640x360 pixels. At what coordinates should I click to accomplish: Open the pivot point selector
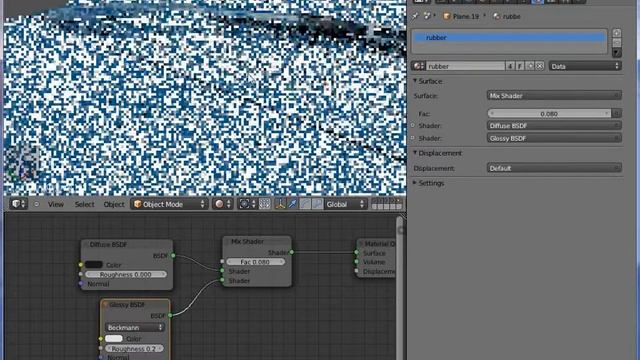pyautogui.click(x=247, y=204)
